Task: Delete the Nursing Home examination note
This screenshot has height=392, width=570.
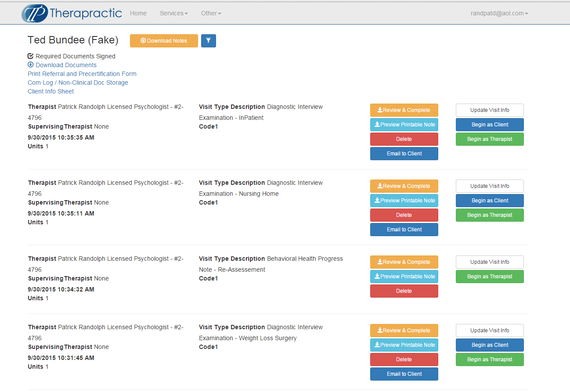Action: [x=404, y=215]
